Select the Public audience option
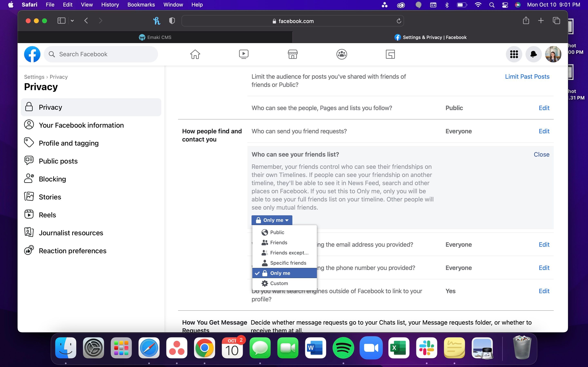Image resolution: width=588 pixels, height=367 pixels. point(277,232)
